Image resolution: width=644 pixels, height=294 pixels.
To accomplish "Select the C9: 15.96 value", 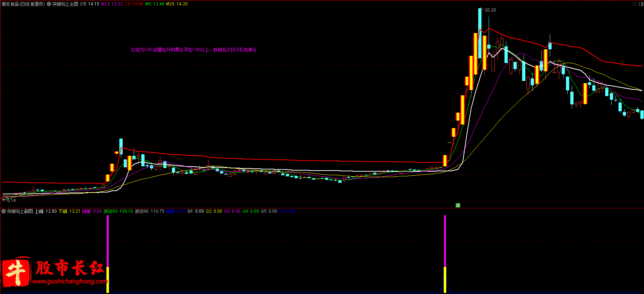I will (134, 4).
